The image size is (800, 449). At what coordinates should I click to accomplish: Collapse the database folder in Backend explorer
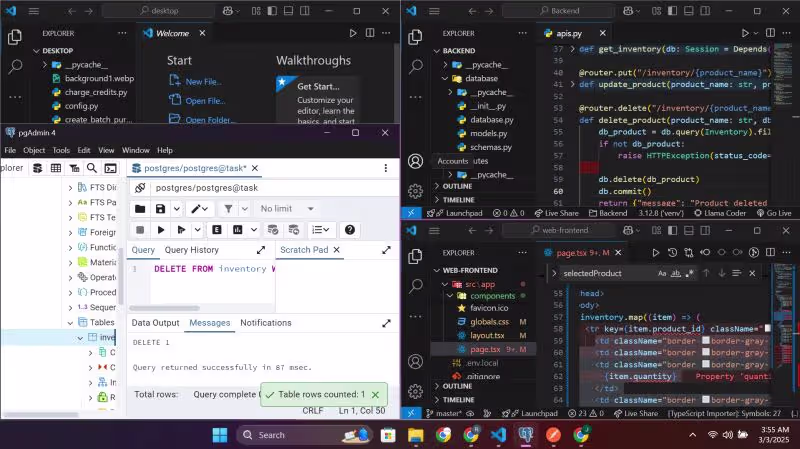[x=445, y=79]
